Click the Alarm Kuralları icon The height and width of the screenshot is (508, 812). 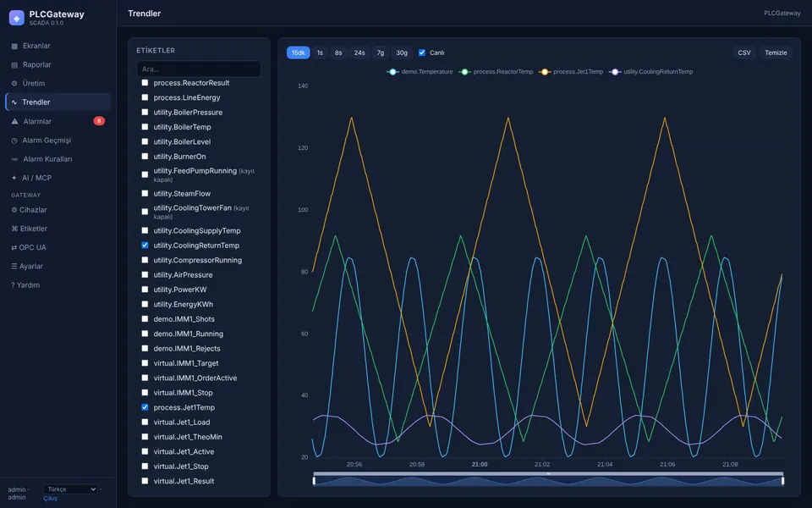click(14, 159)
